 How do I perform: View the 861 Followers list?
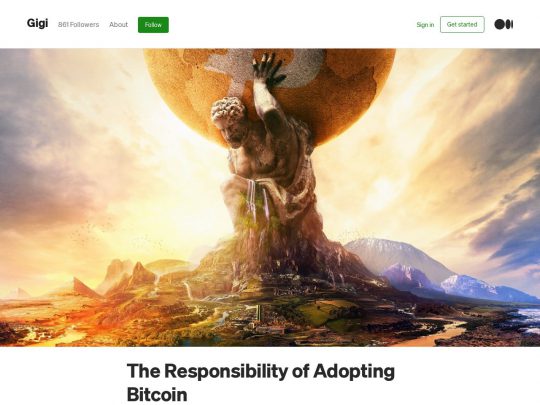point(79,24)
